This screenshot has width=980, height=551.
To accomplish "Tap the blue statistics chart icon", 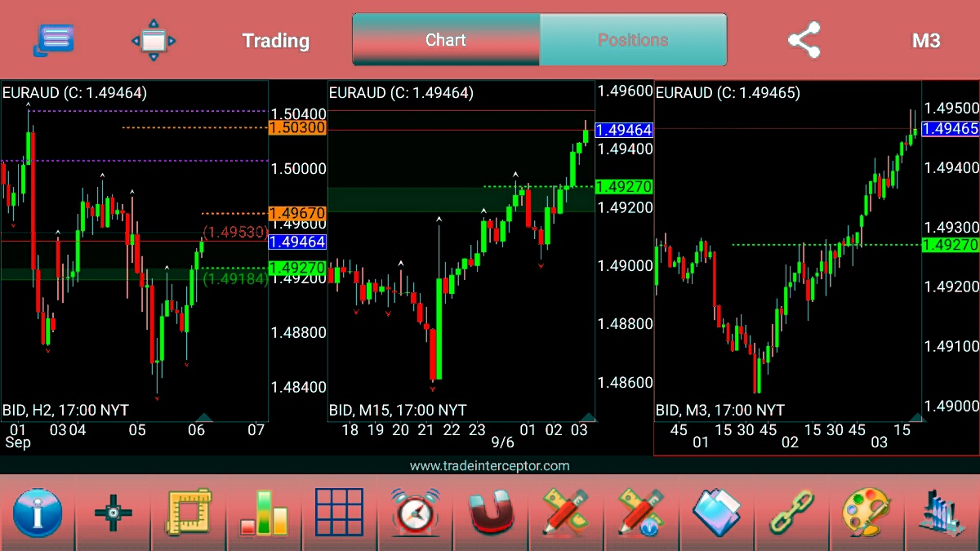I will pyautogui.click(x=941, y=513).
